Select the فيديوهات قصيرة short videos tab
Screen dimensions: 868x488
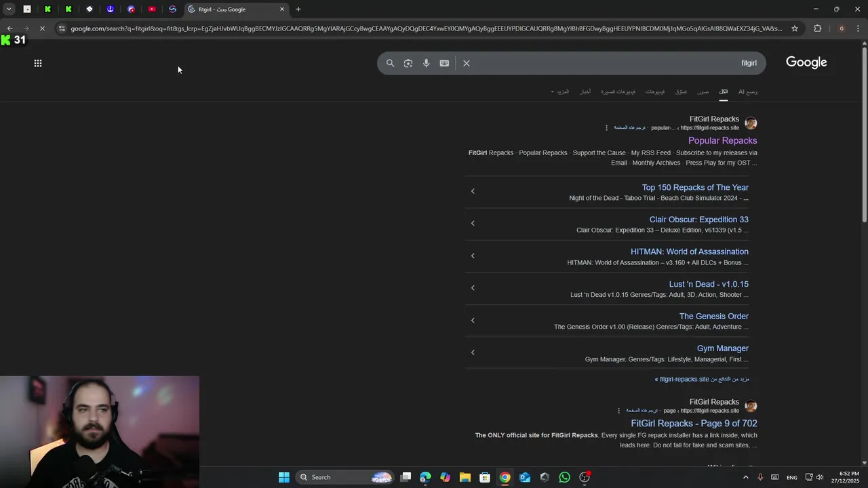(618, 91)
